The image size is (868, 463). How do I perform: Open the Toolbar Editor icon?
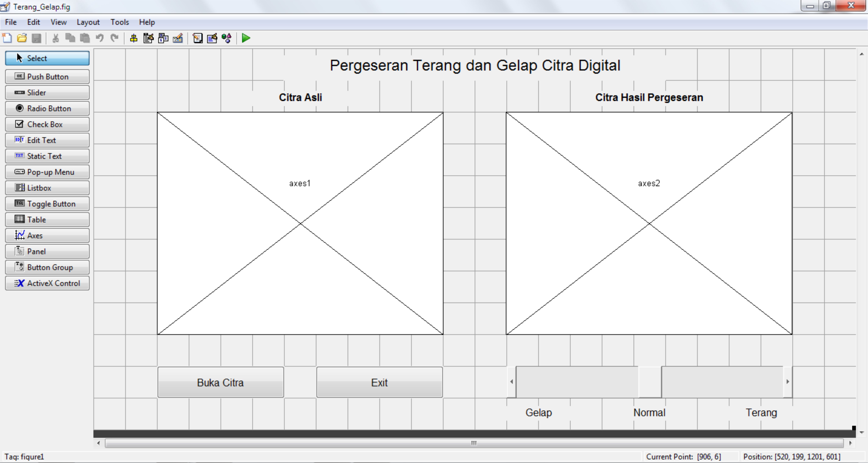click(178, 38)
